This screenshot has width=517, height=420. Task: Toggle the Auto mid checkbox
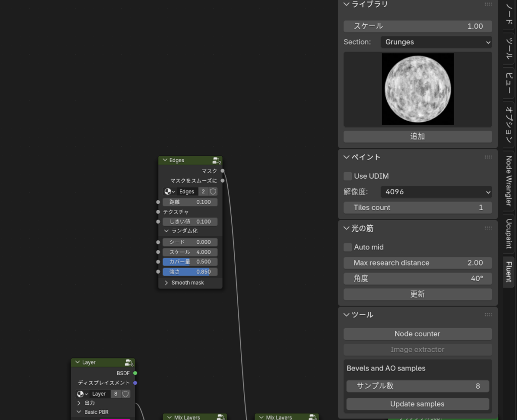348,247
